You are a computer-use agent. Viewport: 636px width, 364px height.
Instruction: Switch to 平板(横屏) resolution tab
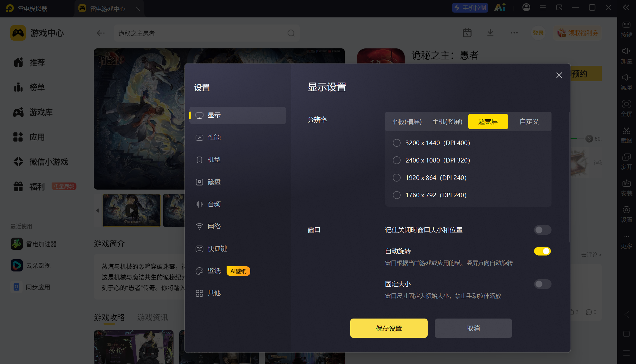[x=406, y=122]
